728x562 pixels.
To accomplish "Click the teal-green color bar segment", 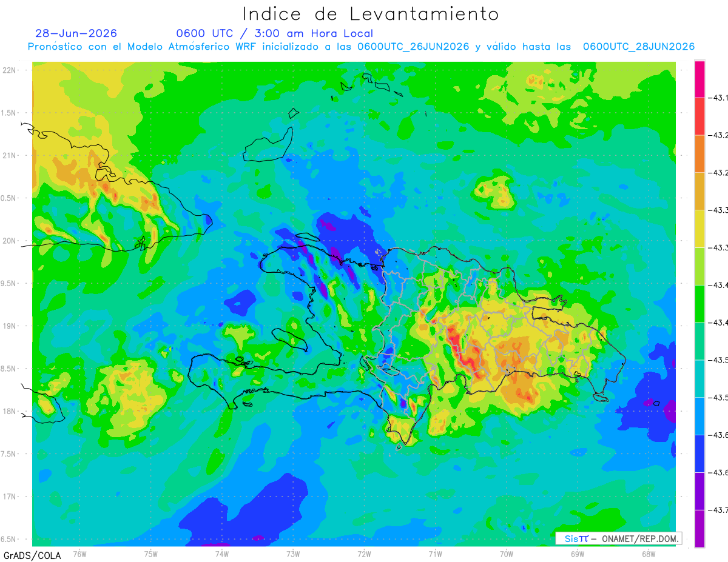I will click(699, 341).
